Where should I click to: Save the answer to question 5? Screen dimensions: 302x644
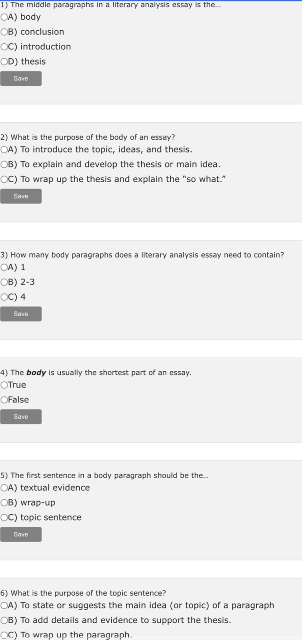[21, 534]
